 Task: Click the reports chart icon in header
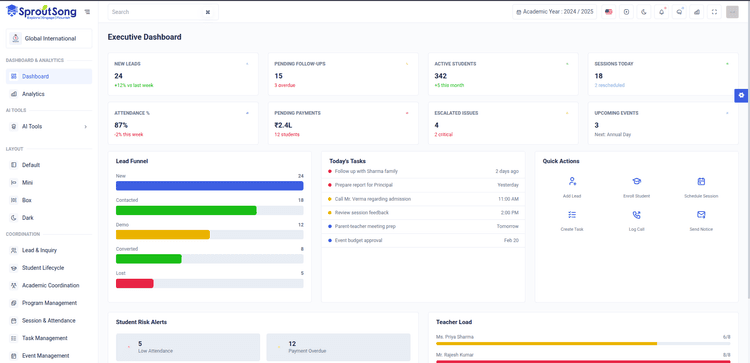click(697, 12)
